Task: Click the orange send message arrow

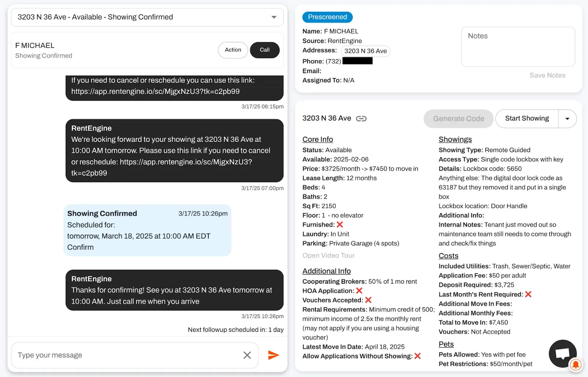Action: click(x=273, y=355)
